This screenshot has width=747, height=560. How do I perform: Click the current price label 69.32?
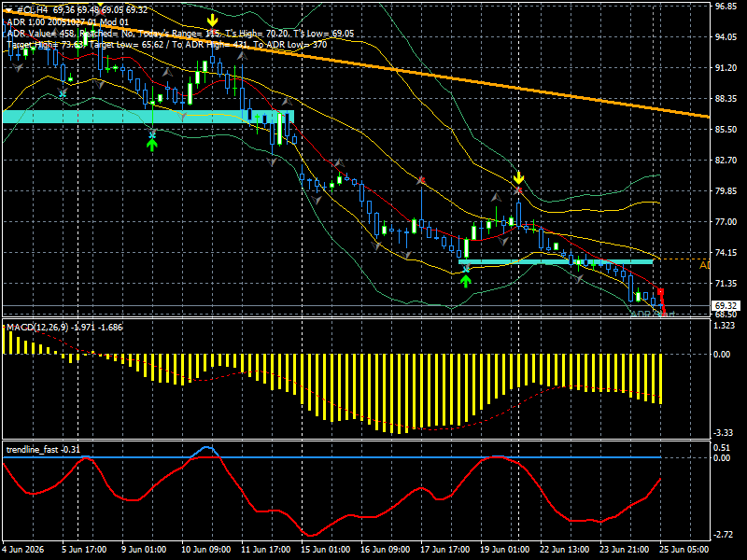click(x=726, y=306)
